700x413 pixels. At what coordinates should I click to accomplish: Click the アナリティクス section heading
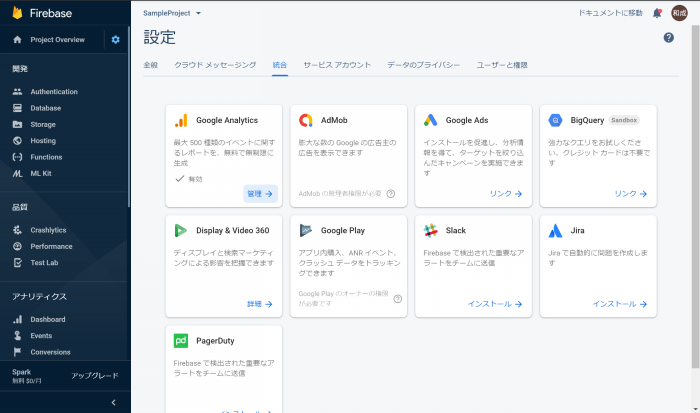[39, 296]
